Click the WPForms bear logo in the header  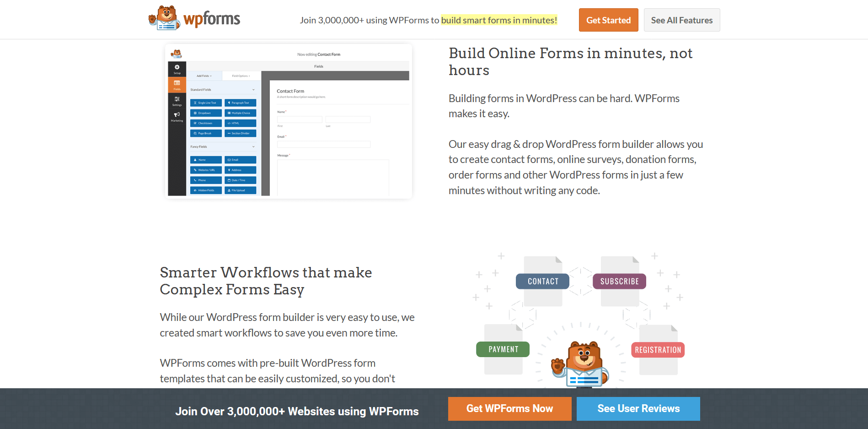tap(165, 18)
